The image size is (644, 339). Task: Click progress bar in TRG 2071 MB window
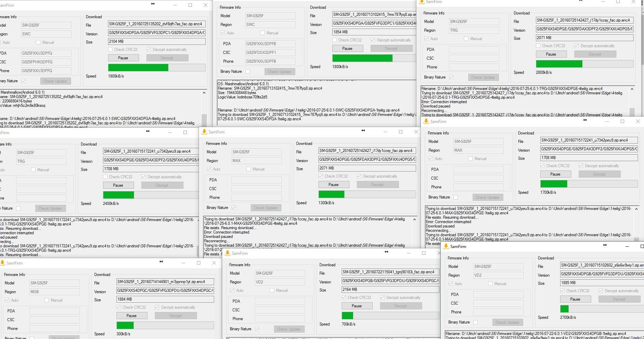(x=585, y=64)
